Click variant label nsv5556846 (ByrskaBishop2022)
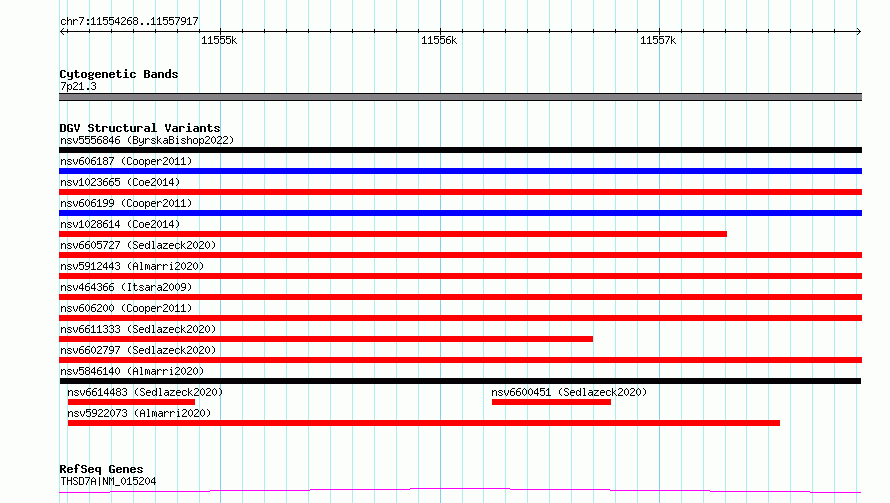The height and width of the screenshot is (503, 890). [147, 140]
